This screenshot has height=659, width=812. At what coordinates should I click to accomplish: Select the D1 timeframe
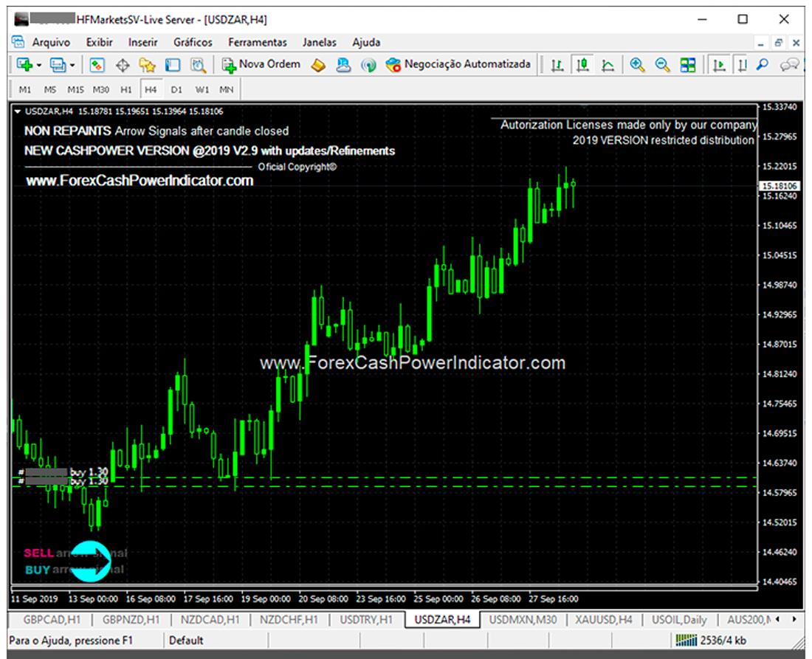click(176, 89)
